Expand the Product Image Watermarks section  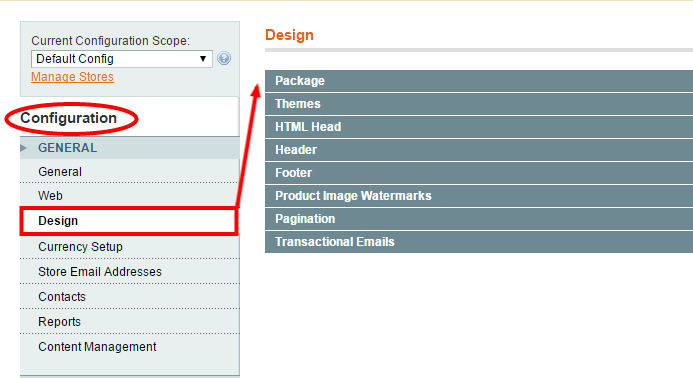(x=479, y=196)
